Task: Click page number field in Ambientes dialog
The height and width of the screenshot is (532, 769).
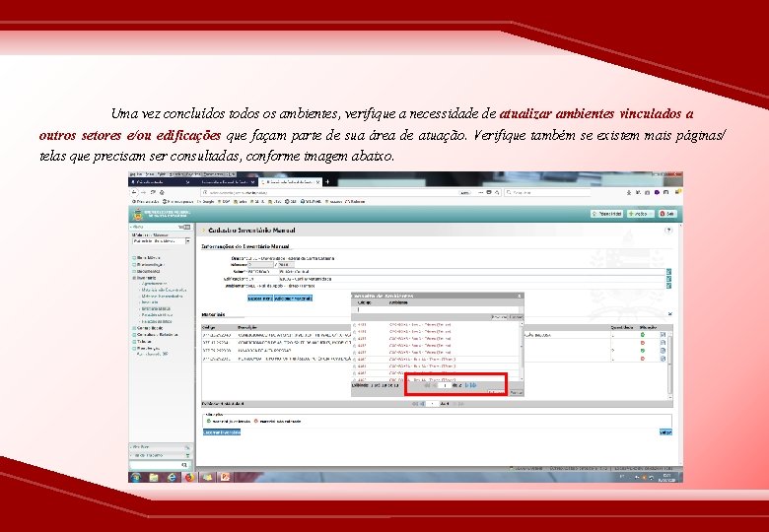Action: pyautogui.click(x=445, y=385)
